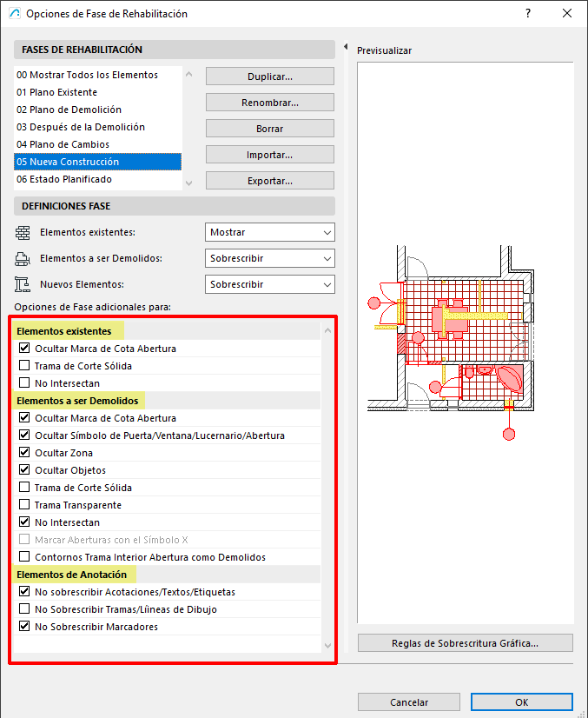The image size is (588, 718).
Task: Check No Sobrescribir Tramas/Líneas de Dibujo
Action: [24, 609]
